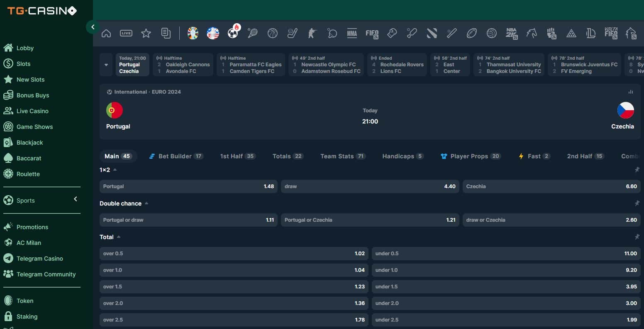Collapse the 1×2 market section
This screenshot has width=644, height=329.
pyautogui.click(x=115, y=170)
